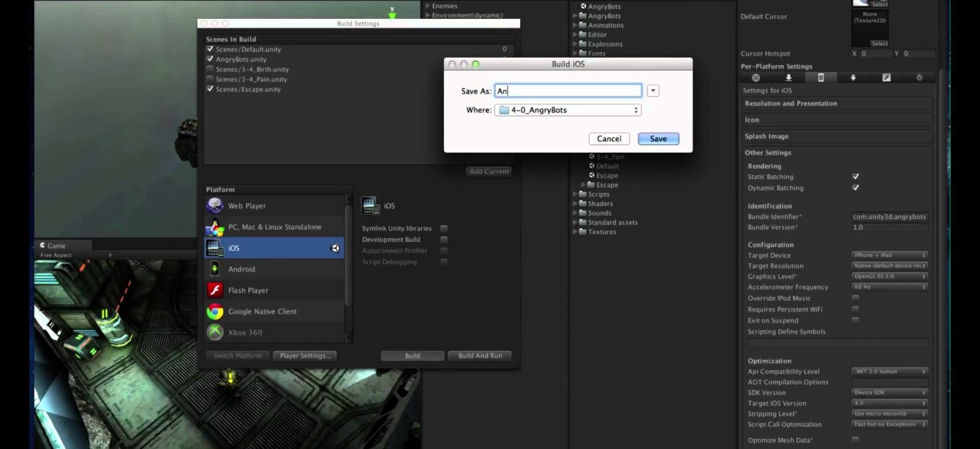Viewport: 980px width, 449px height.
Task: Expand the save dialog with arrow button
Action: [x=653, y=91]
